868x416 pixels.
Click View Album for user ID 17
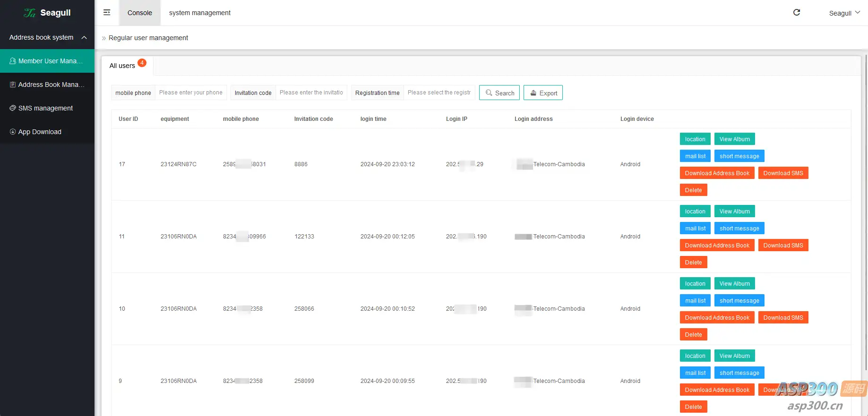click(735, 139)
